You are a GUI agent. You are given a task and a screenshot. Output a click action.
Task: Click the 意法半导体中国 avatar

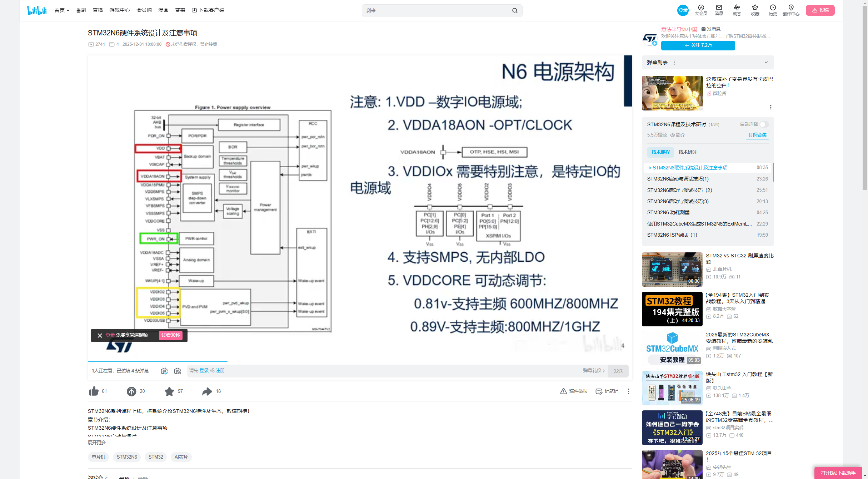point(650,39)
